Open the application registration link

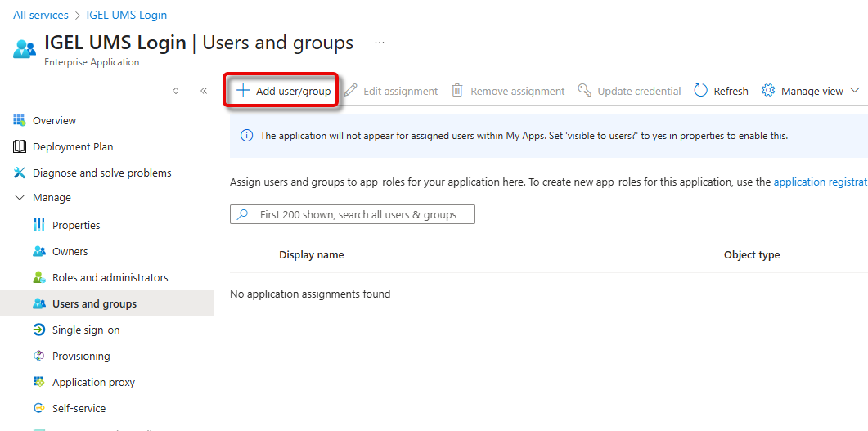point(820,182)
